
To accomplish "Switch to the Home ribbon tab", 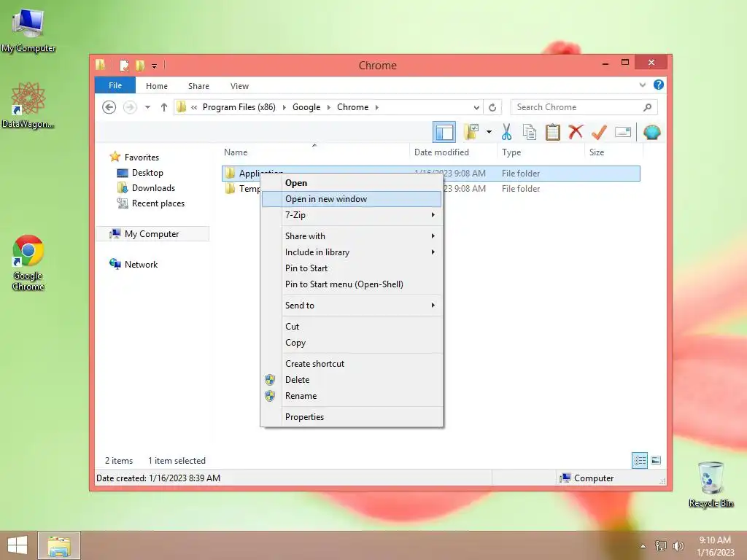I will pos(157,86).
